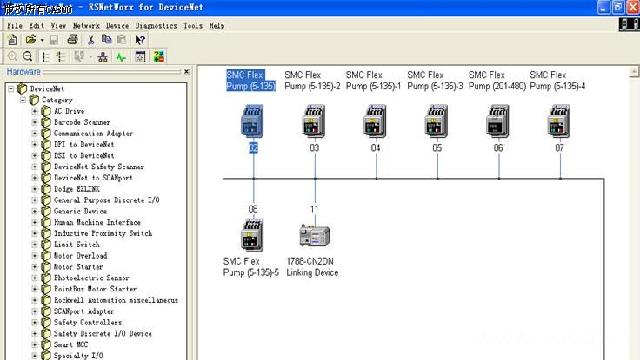Expand the Safety Controllers category

[35, 322]
